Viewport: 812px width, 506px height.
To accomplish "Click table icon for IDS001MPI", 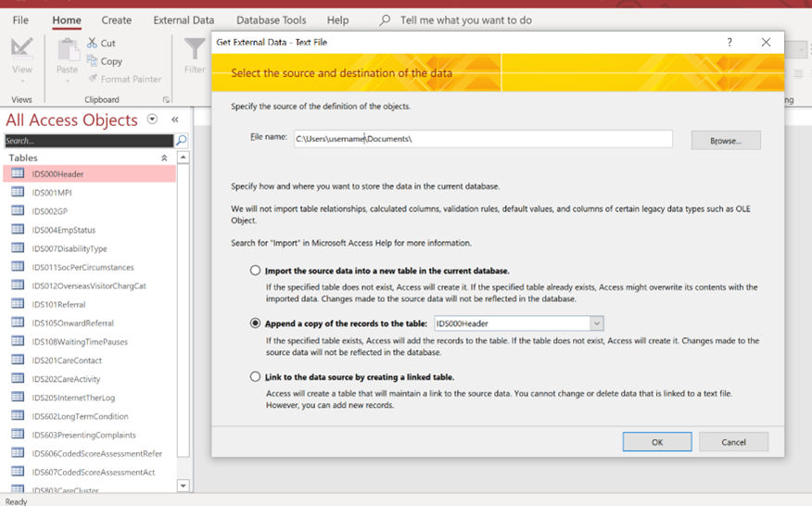I will tap(18, 192).
